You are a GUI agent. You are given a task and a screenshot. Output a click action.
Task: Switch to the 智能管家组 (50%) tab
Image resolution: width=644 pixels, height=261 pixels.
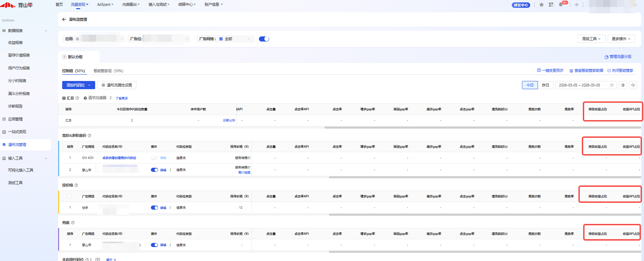pos(108,71)
